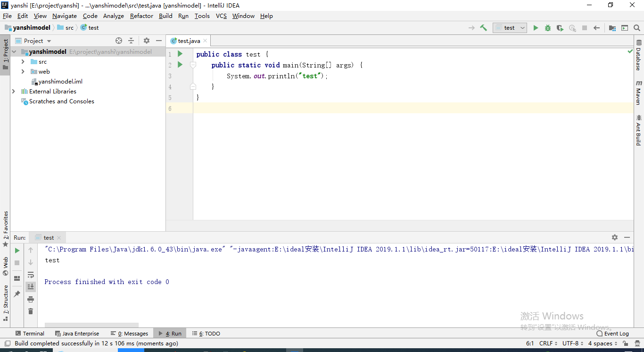Print the console output
The image size is (644, 352).
[x=31, y=299]
